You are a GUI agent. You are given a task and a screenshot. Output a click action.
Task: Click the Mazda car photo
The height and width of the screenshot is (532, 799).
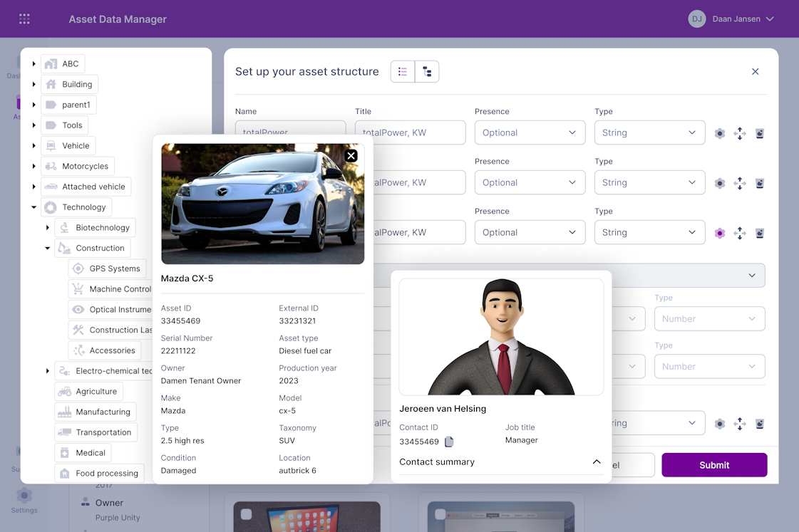[262, 204]
